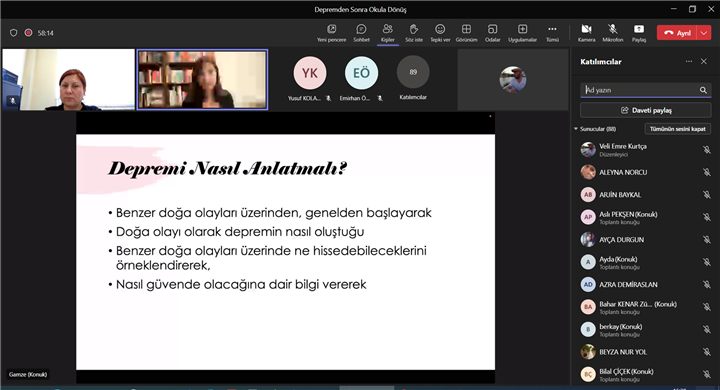The height and width of the screenshot is (390, 720).
Task: Turn on the Kamera
Action: click(x=586, y=33)
